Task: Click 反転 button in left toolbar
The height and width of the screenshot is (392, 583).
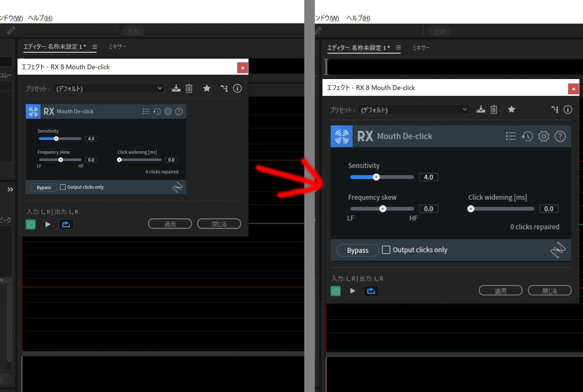Action: click(x=134, y=31)
